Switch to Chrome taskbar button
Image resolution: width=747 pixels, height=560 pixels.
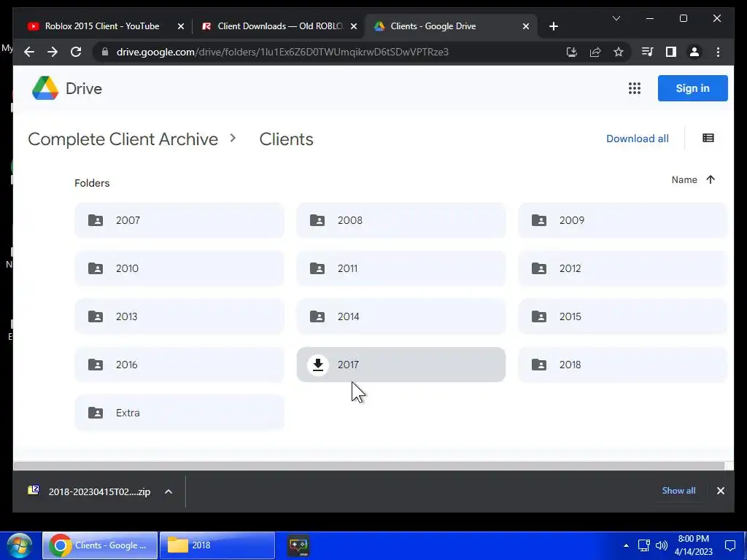100,545
